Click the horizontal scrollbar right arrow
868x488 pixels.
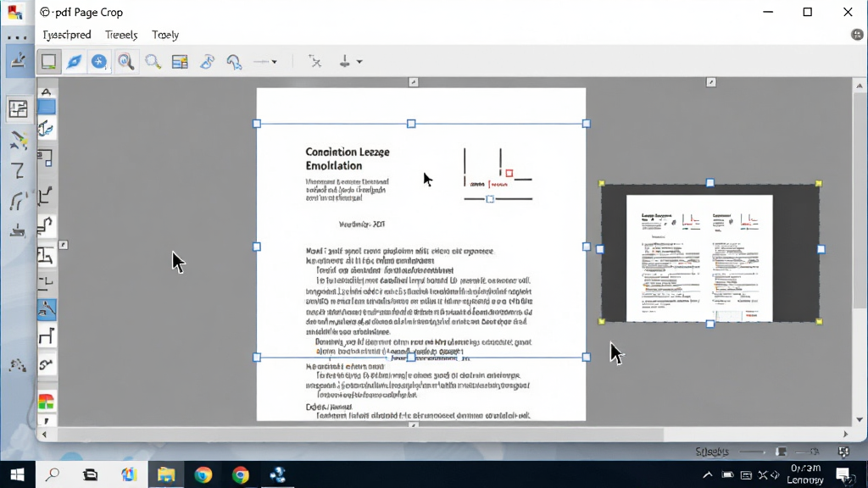(845, 435)
